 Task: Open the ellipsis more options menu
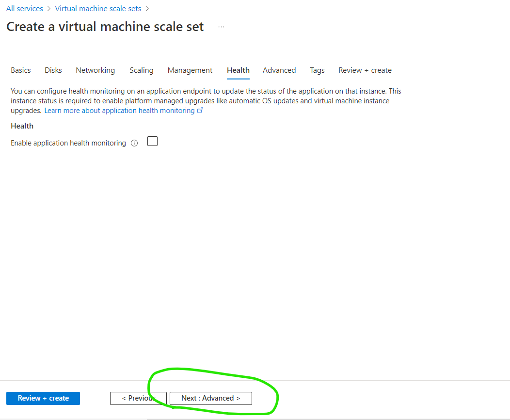(x=221, y=27)
